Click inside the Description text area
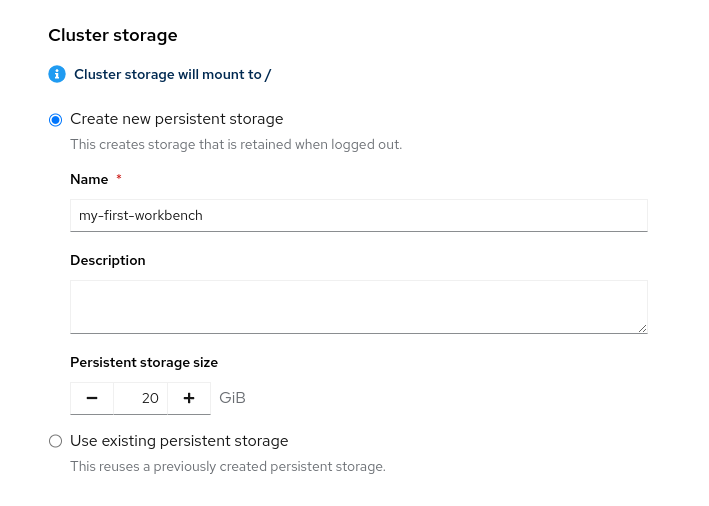Viewport: 709px width, 506px height. [358, 306]
